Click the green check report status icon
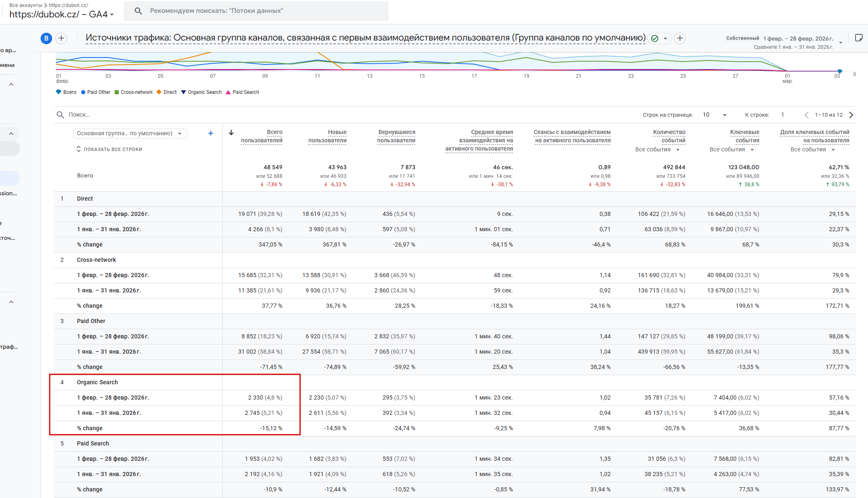This screenshot has height=498, width=868. pos(655,38)
